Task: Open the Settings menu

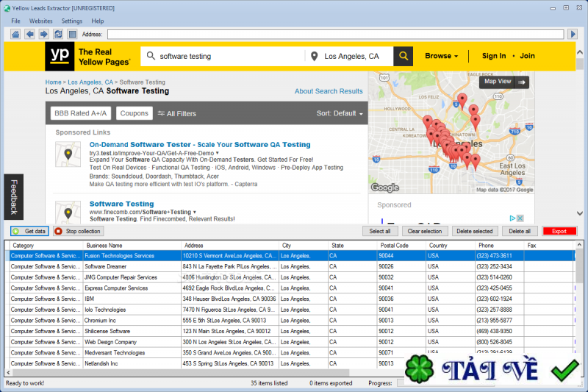Action: (x=72, y=21)
